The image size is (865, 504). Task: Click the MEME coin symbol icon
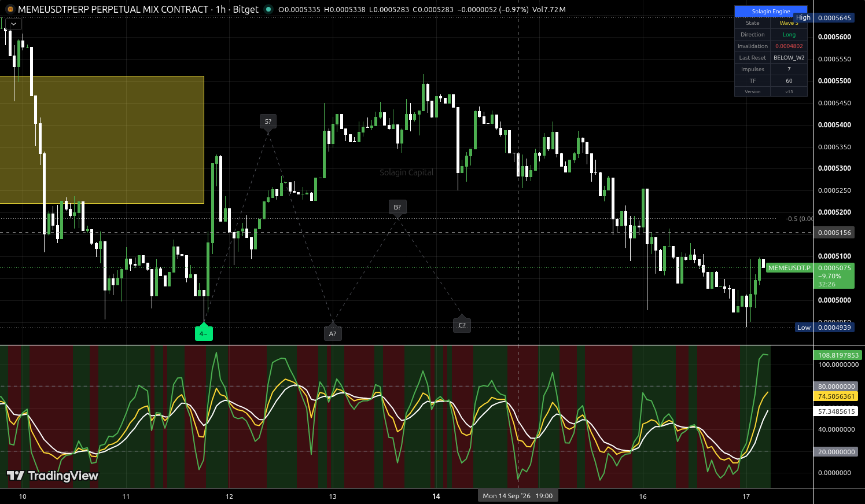point(9,9)
